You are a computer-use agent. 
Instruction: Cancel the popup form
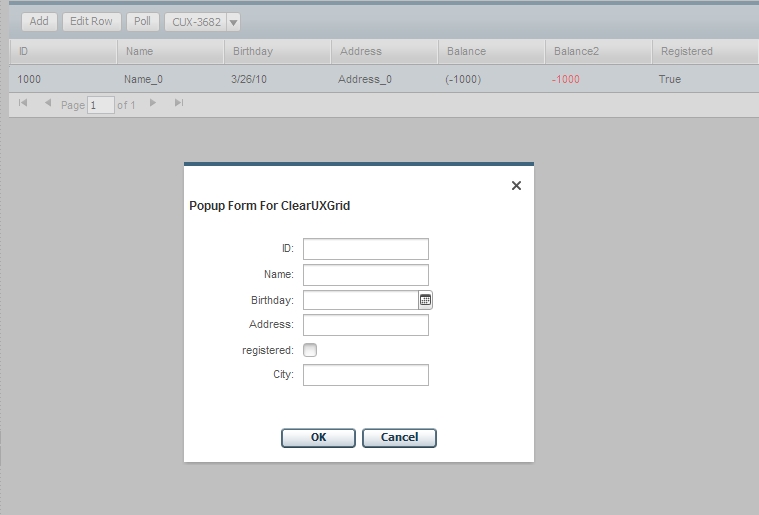point(399,437)
